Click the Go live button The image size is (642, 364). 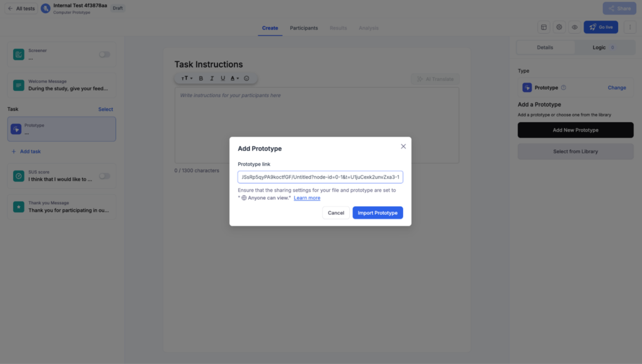click(601, 28)
